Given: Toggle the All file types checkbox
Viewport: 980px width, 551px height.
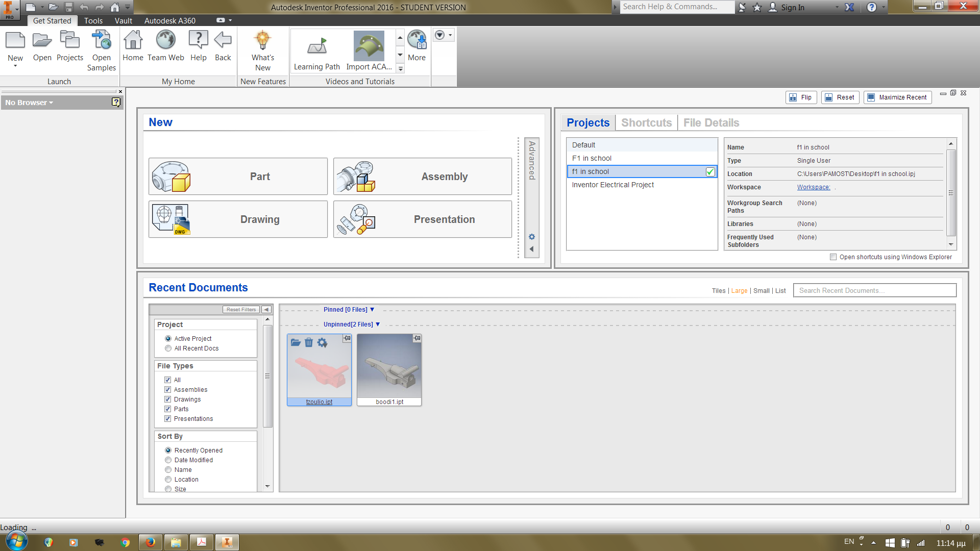Looking at the screenshot, I should click(167, 380).
